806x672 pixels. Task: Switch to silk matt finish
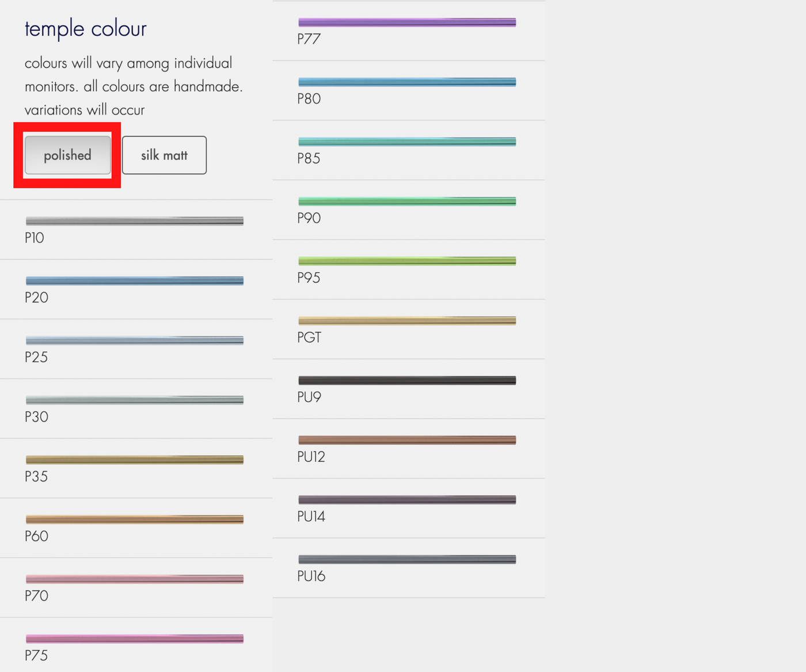click(x=164, y=155)
